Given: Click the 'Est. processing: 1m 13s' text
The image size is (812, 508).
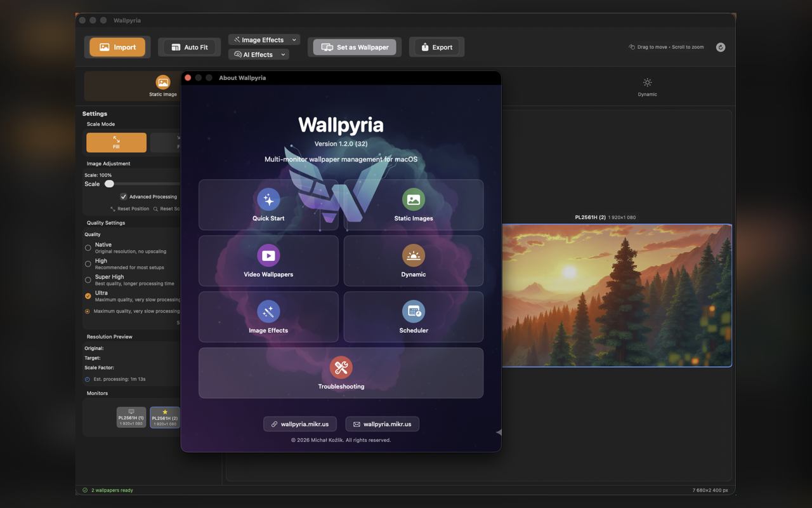Looking at the screenshot, I should point(119,379).
